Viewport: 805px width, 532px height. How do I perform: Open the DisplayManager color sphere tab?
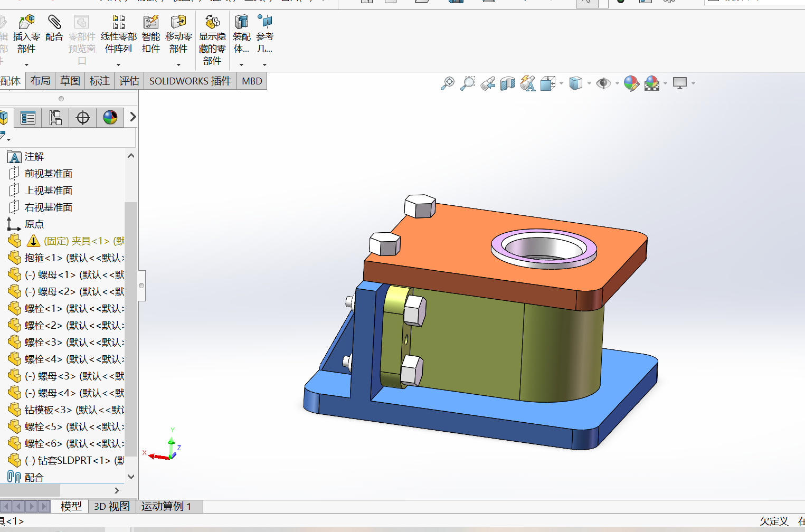pyautogui.click(x=110, y=118)
